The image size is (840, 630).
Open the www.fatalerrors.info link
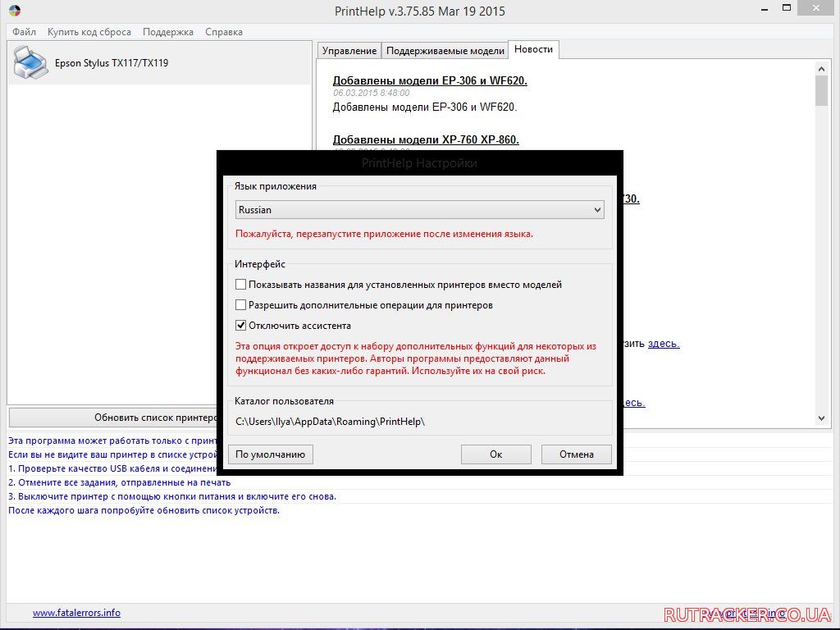pyautogui.click(x=76, y=613)
